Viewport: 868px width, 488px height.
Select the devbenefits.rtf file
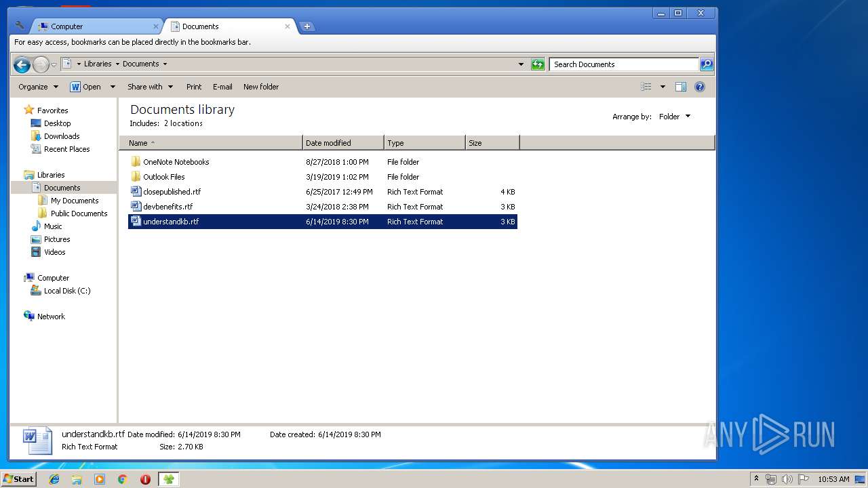323,207
